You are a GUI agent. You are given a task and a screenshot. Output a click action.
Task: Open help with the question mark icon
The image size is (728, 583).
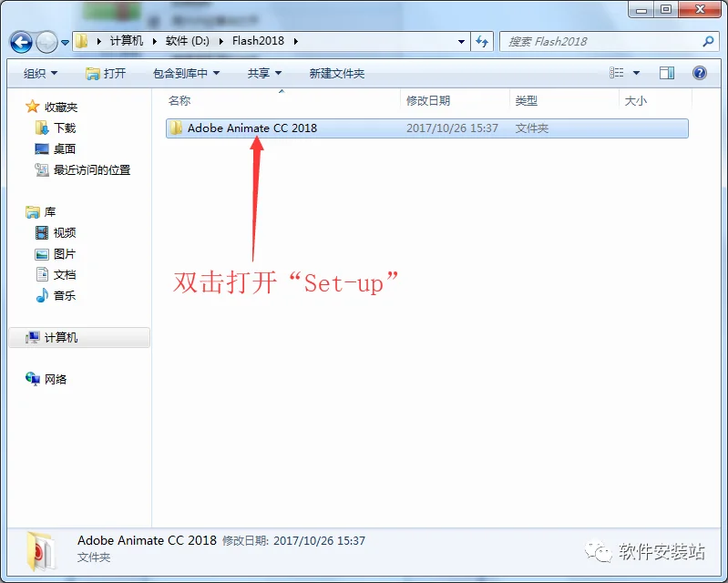coord(699,72)
